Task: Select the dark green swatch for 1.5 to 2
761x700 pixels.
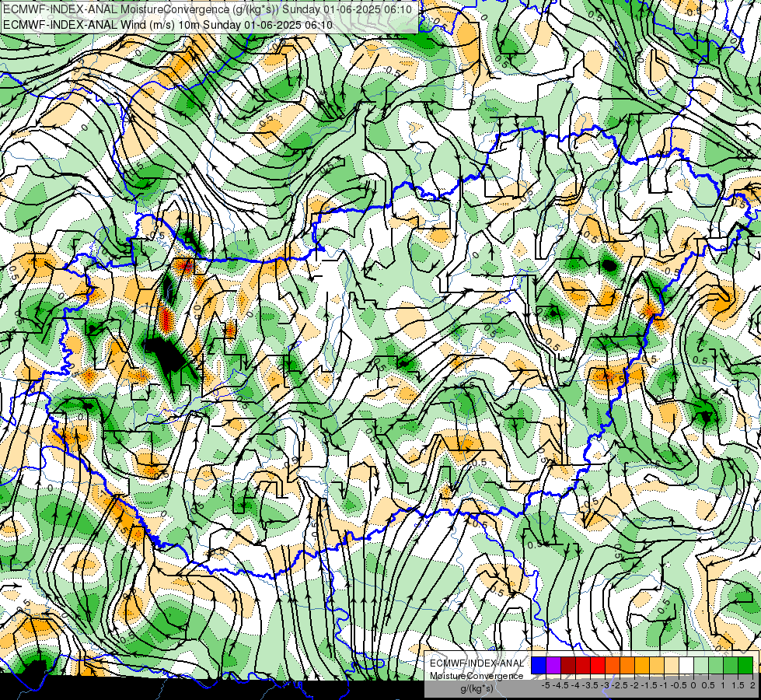Action: (x=745, y=665)
